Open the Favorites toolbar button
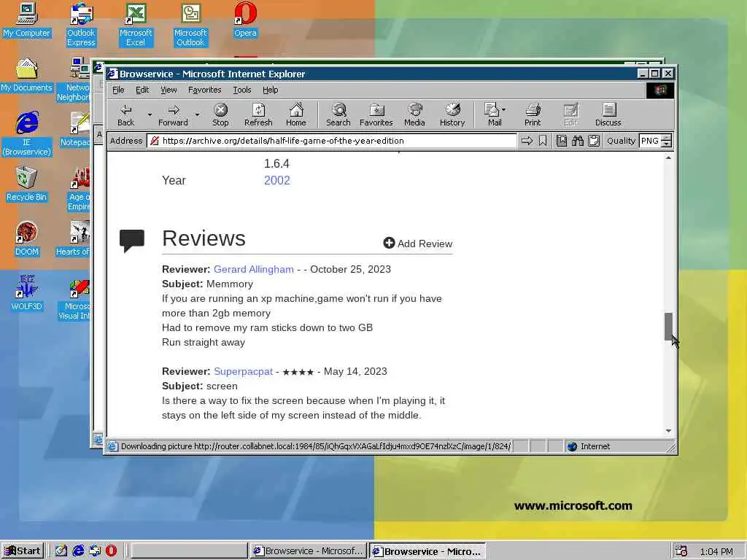Viewport: 747px width, 560px height. tap(376, 115)
